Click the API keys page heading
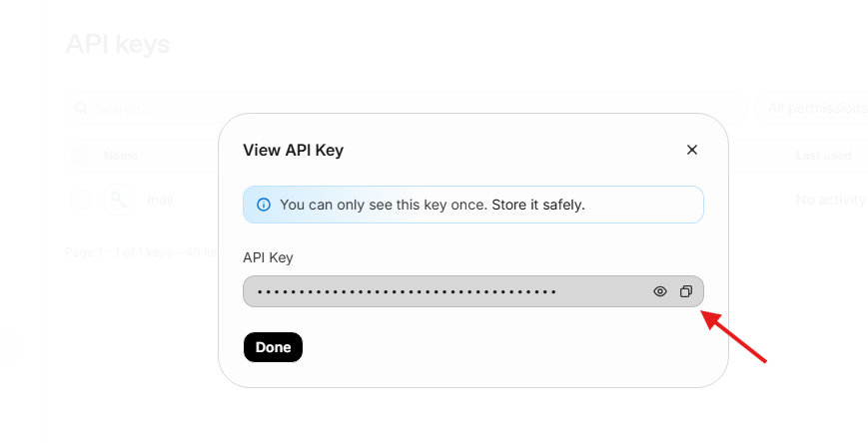The width and height of the screenshot is (868, 443). tap(117, 44)
